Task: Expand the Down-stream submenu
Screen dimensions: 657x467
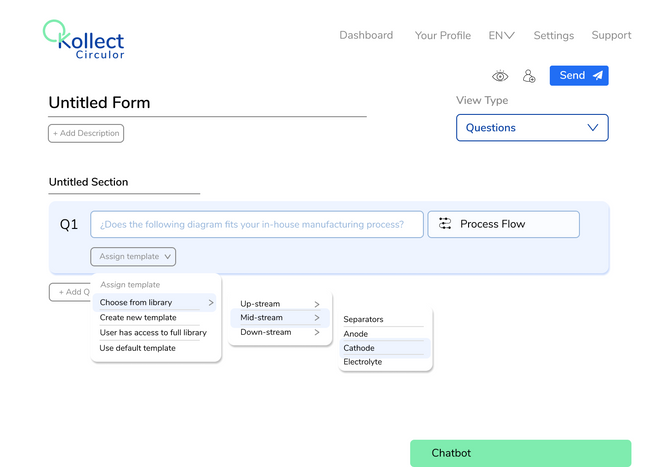Action: pyautogui.click(x=280, y=332)
